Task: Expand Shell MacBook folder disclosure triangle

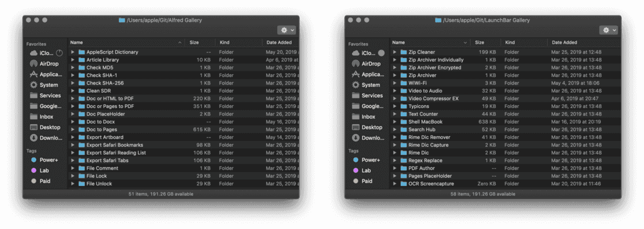Action: tap(394, 122)
